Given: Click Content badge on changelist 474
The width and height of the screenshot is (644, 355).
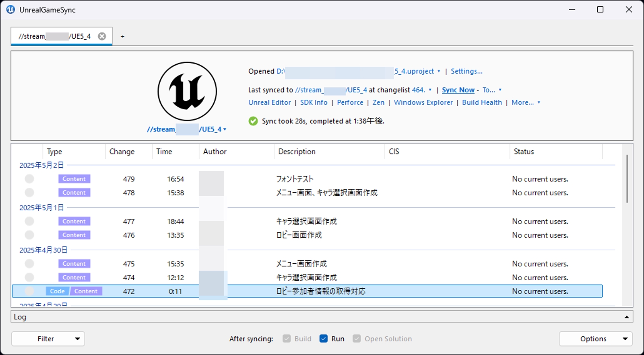Looking at the screenshot, I should coord(74,277).
